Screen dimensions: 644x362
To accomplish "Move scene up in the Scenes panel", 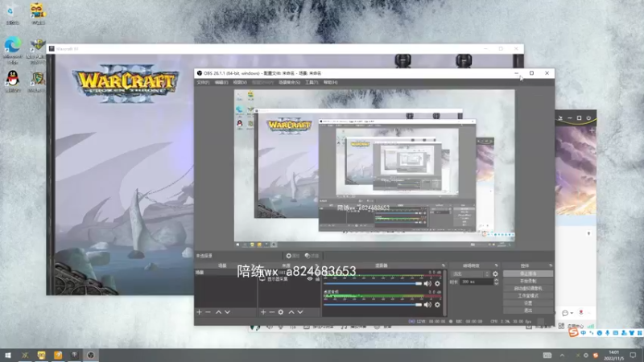I will 218,312.
